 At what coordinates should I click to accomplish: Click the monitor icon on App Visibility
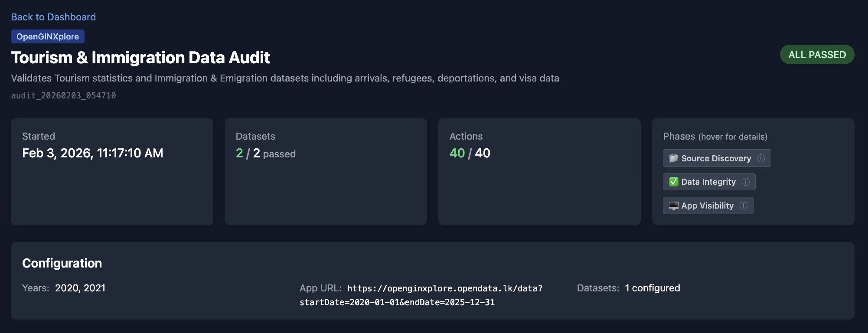(x=673, y=206)
